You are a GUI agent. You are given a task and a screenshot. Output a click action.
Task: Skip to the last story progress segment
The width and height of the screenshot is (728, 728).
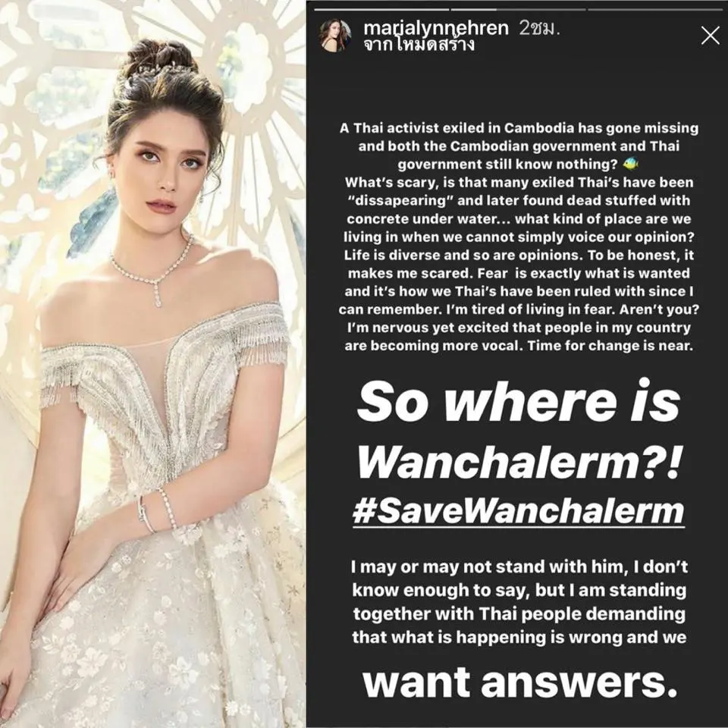(654, 9)
